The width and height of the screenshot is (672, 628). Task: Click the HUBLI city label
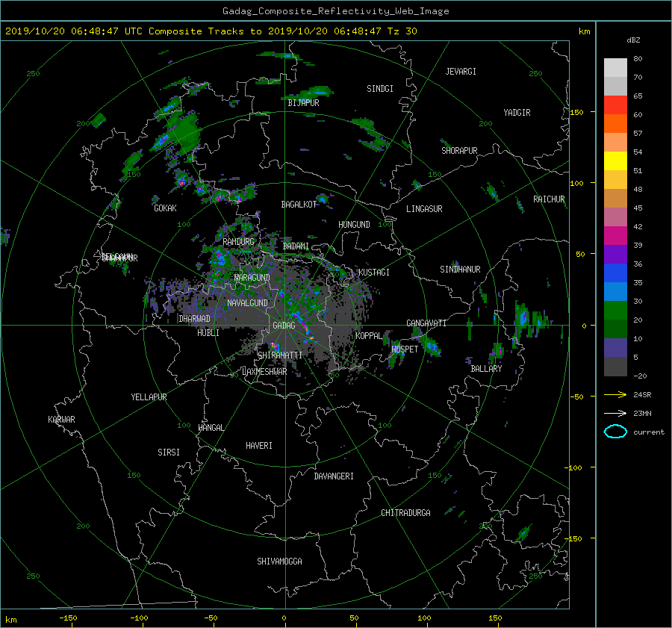(208, 333)
